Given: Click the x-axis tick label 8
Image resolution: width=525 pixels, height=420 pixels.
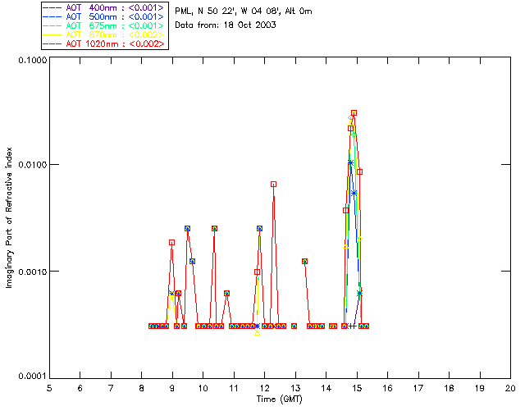Looking at the screenshot, I should 142,389.
